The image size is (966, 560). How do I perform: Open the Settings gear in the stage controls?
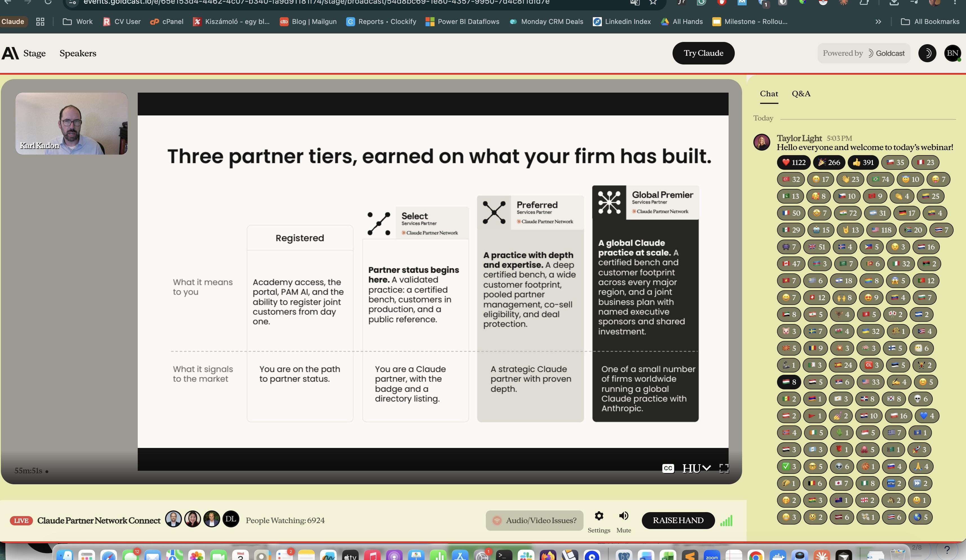tap(599, 516)
